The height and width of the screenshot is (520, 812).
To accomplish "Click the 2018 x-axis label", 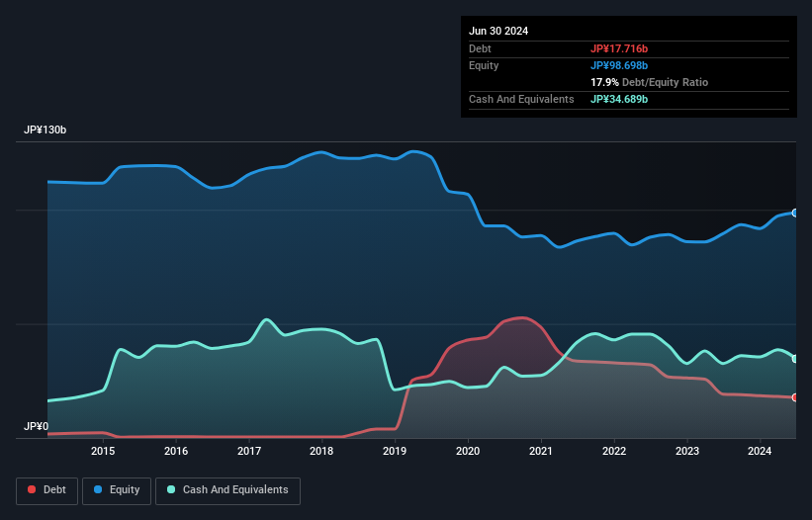I will click(321, 451).
